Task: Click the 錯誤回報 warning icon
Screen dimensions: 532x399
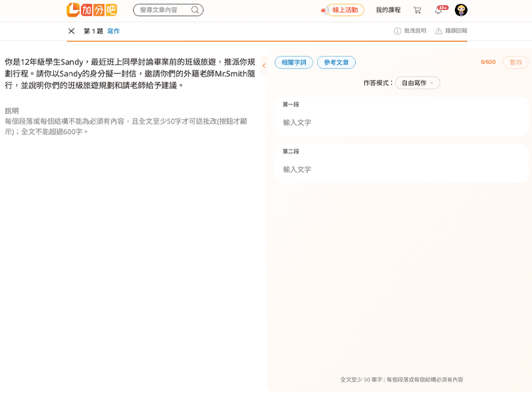Action: (x=439, y=31)
